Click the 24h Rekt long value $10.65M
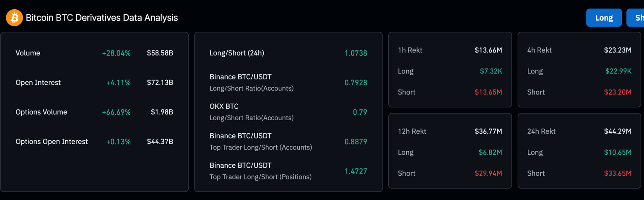 click(x=618, y=153)
